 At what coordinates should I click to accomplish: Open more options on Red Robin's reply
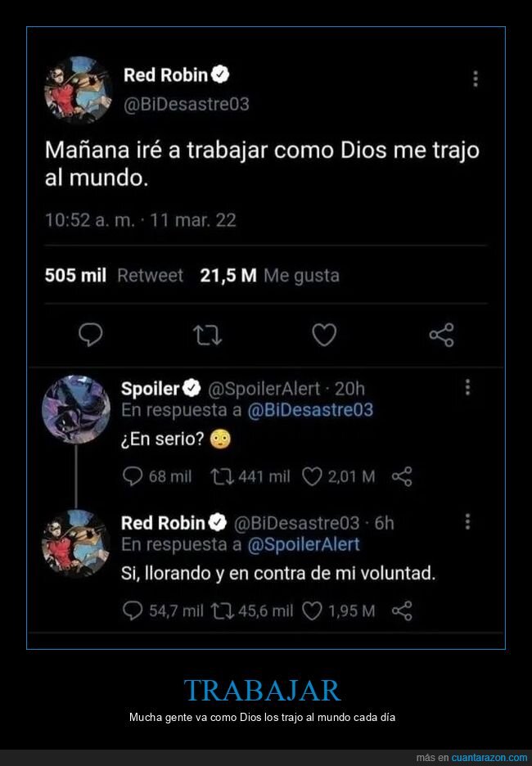[x=467, y=522]
